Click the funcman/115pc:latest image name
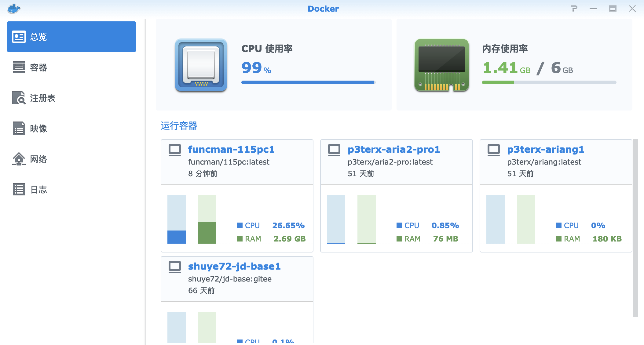This screenshot has width=644, height=345. pyautogui.click(x=229, y=162)
